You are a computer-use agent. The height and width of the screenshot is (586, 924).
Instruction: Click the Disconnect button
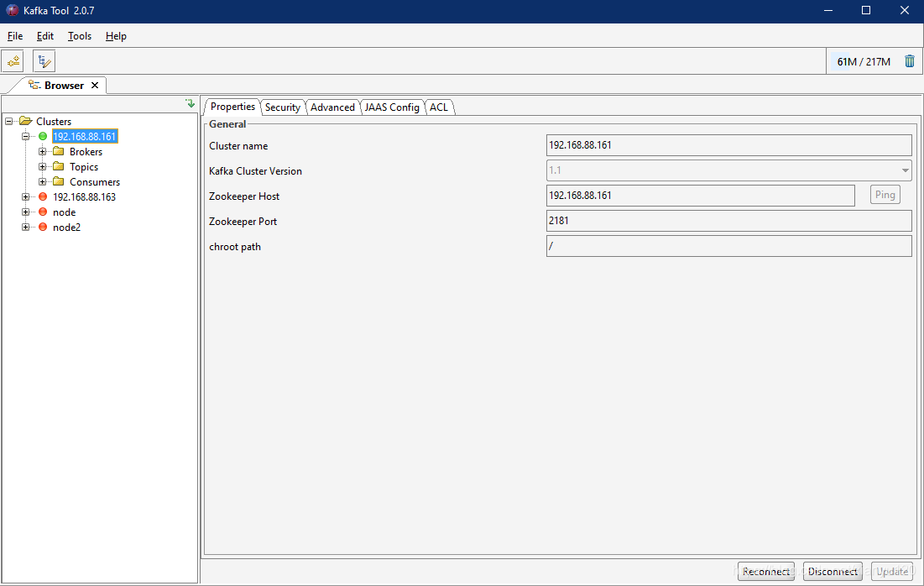click(833, 571)
